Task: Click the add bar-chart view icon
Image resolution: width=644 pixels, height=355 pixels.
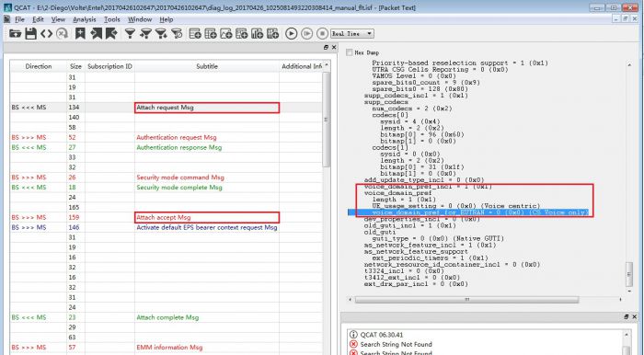Action: point(257,34)
